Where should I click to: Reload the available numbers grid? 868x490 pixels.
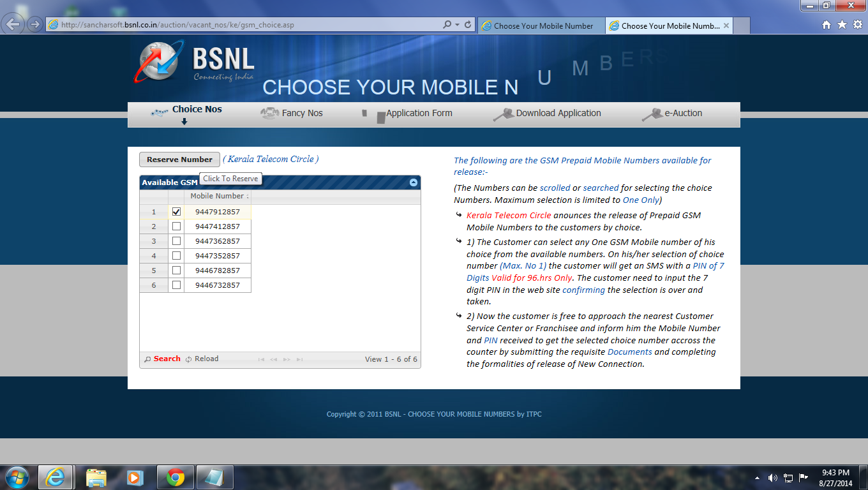[x=206, y=359]
